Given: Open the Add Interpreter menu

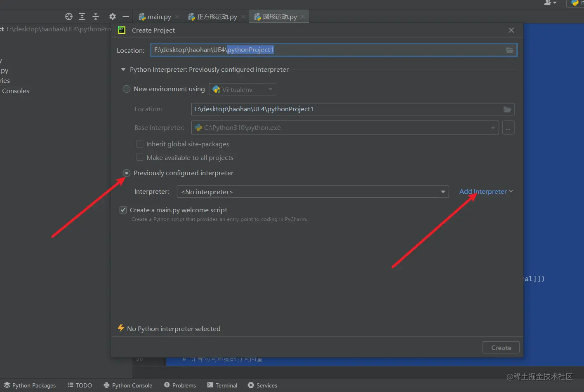Looking at the screenshot, I should [x=486, y=192].
